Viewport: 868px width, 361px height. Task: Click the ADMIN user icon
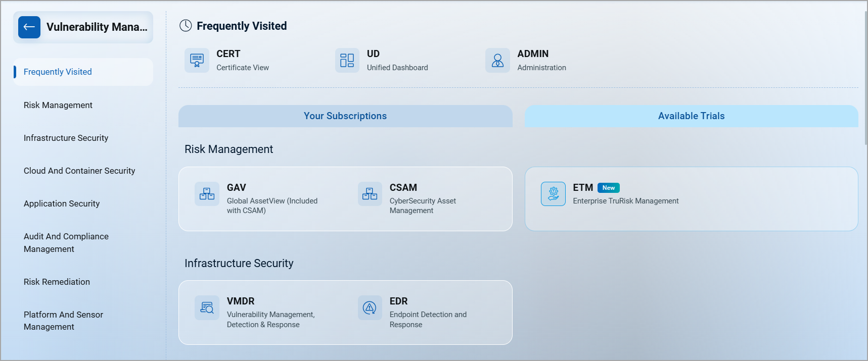pos(497,61)
